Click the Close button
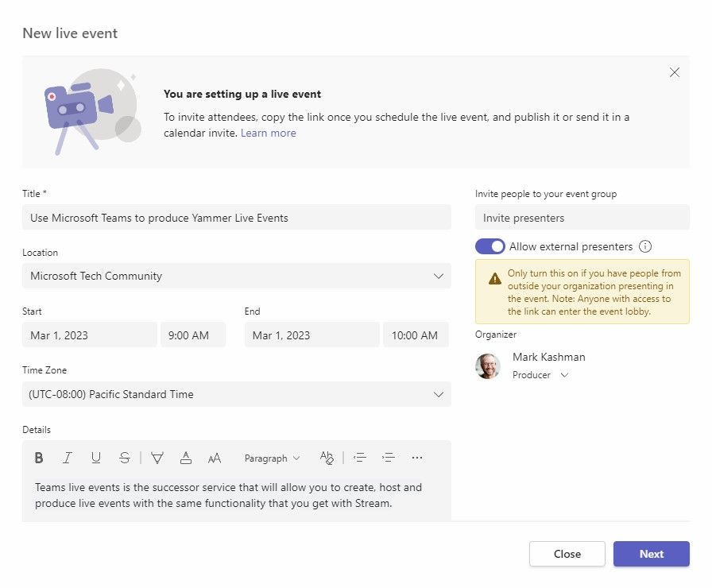Image resolution: width=712 pixels, height=588 pixels. (567, 554)
